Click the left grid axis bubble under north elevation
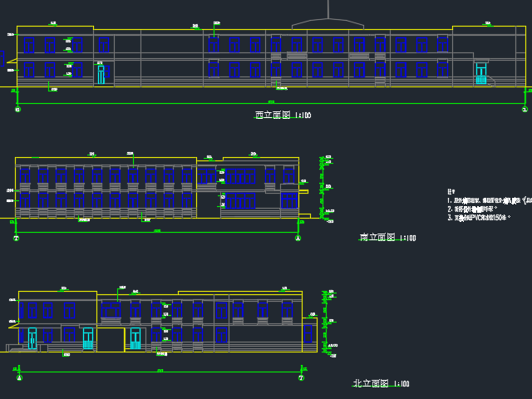 [x=17, y=377]
